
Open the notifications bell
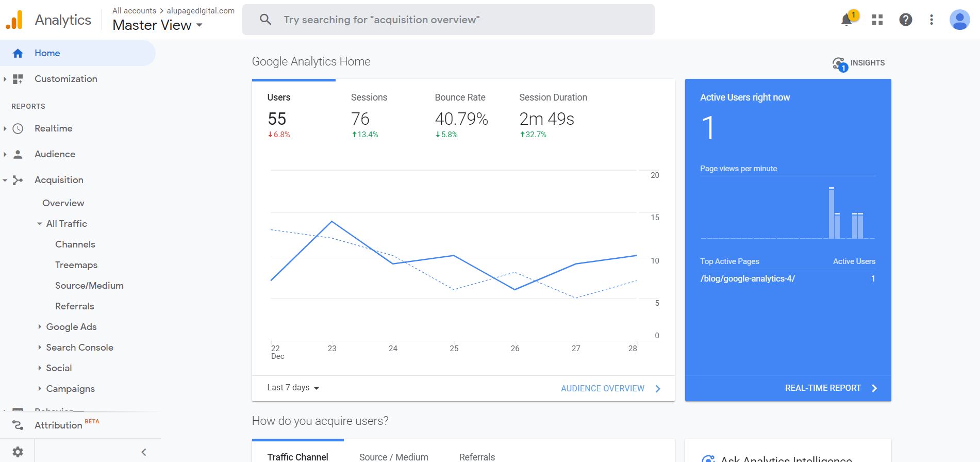click(846, 20)
